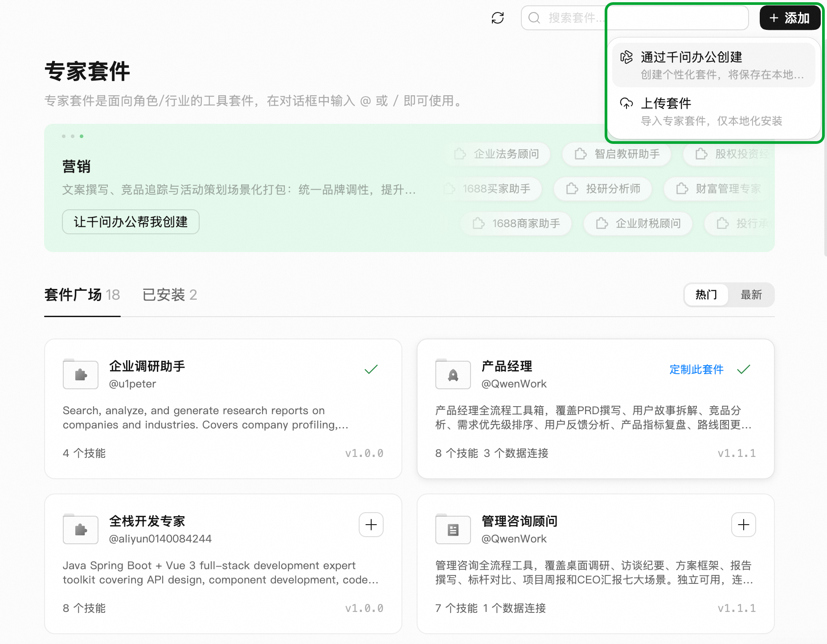Click the 企业调研助手 puzzle folder icon
This screenshot has width=827, height=644.
(81, 374)
